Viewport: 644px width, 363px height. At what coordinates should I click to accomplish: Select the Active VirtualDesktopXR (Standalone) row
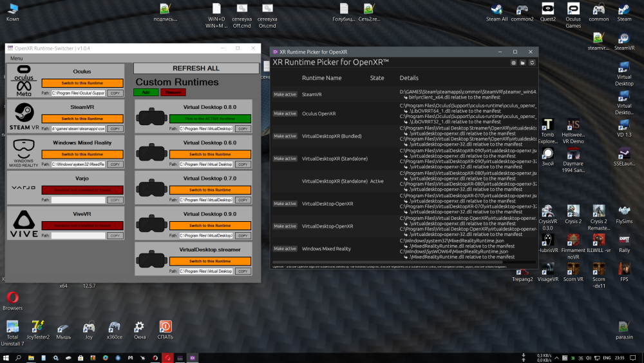pyautogui.click(x=404, y=181)
